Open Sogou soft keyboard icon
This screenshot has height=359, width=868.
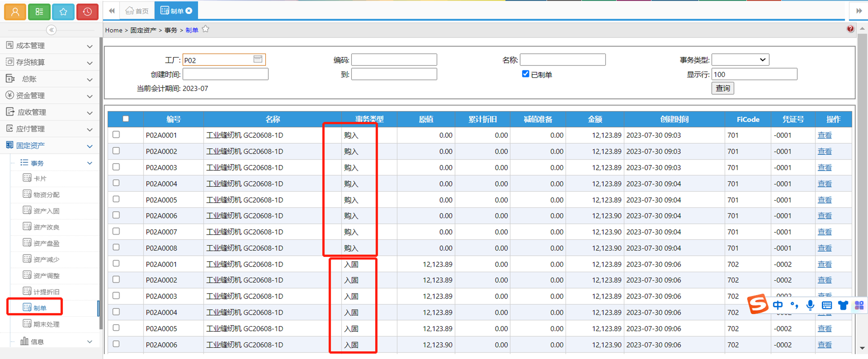[827, 305]
